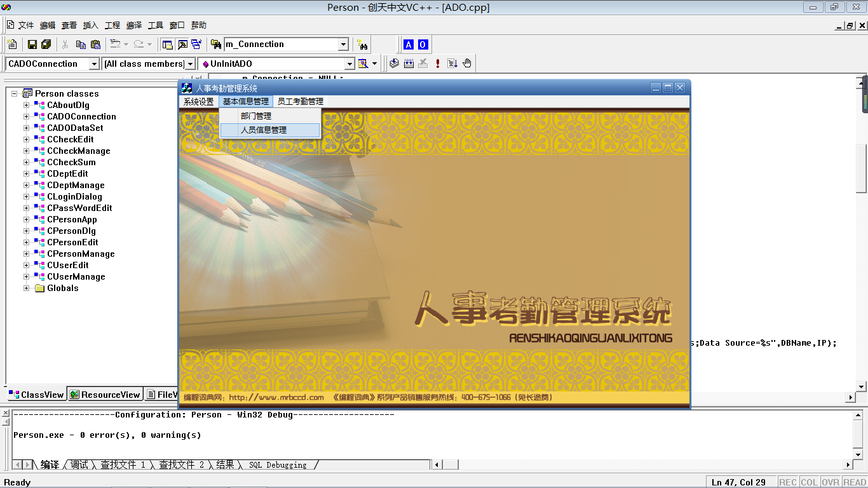Open the 工具 menu
Viewport: 868px width, 488px height.
pos(156,25)
